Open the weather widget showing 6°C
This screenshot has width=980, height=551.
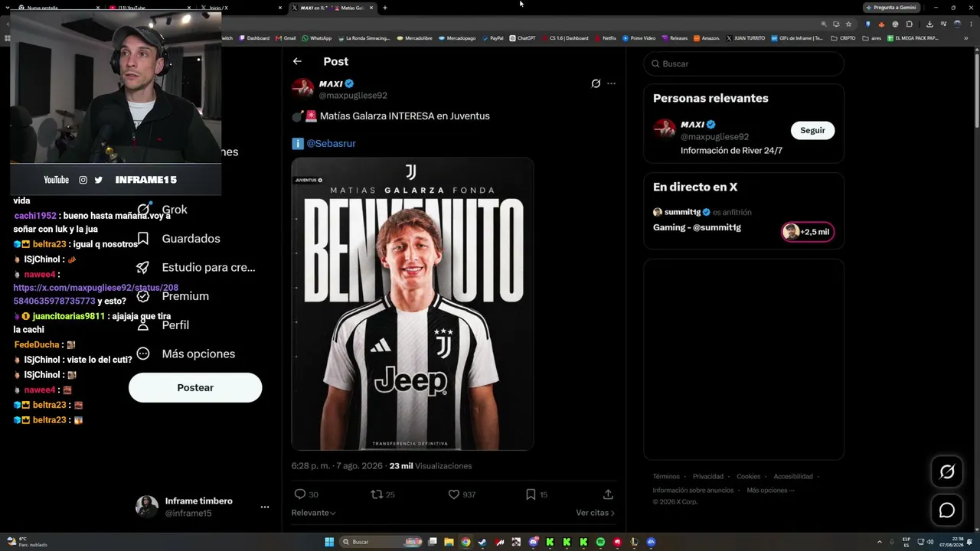pyautogui.click(x=28, y=542)
